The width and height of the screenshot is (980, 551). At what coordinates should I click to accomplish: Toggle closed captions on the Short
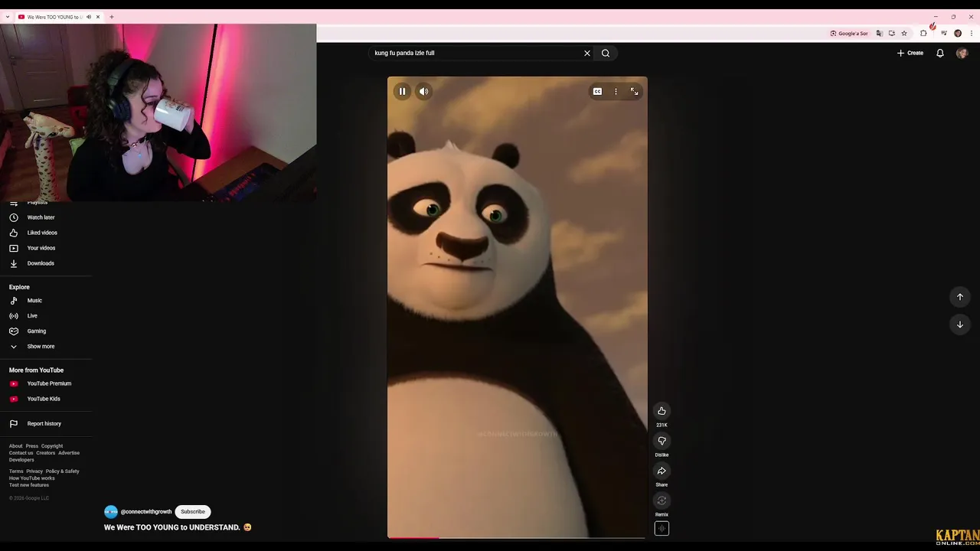[597, 91]
